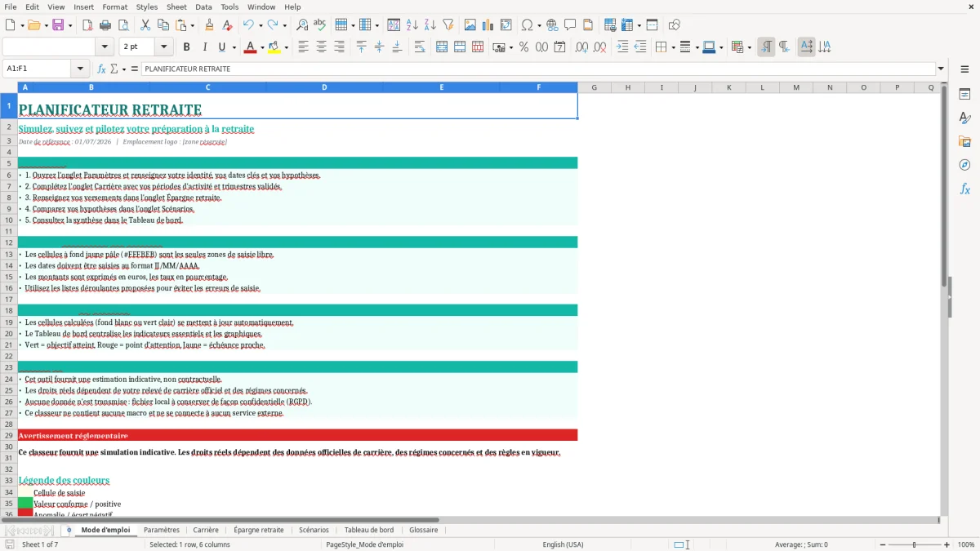Viewport: 980px width, 551px height.
Task: Click the formula input line
Action: [538, 69]
